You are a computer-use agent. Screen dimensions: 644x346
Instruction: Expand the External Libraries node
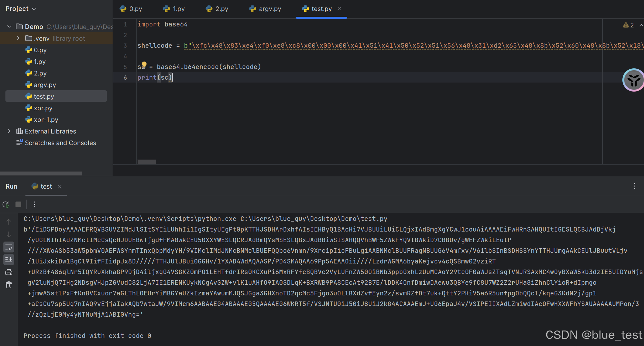(9, 131)
